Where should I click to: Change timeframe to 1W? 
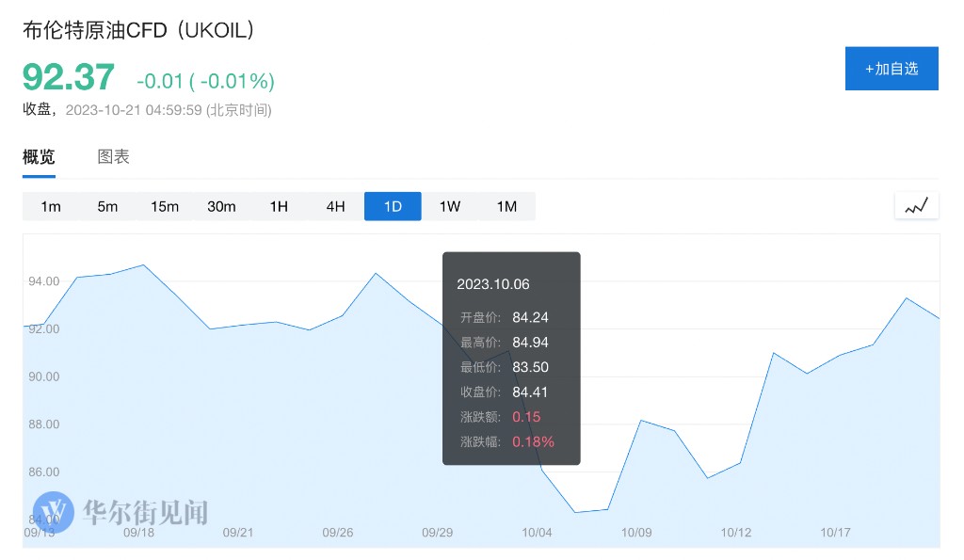pos(450,206)
